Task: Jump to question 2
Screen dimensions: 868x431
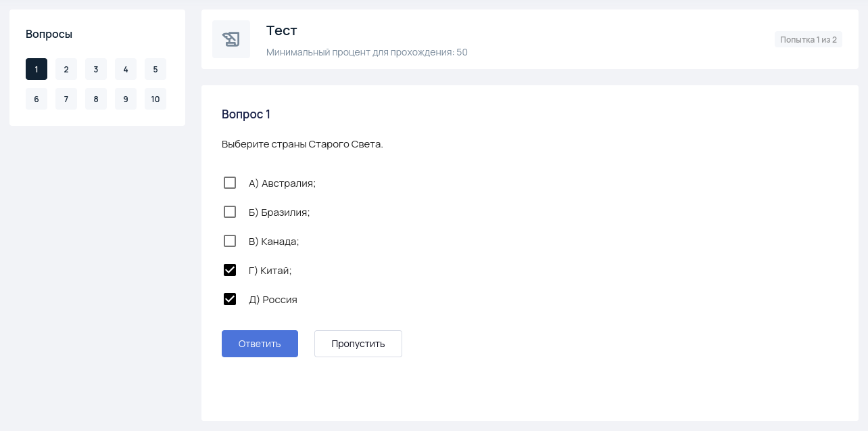Action: [66, 69]
